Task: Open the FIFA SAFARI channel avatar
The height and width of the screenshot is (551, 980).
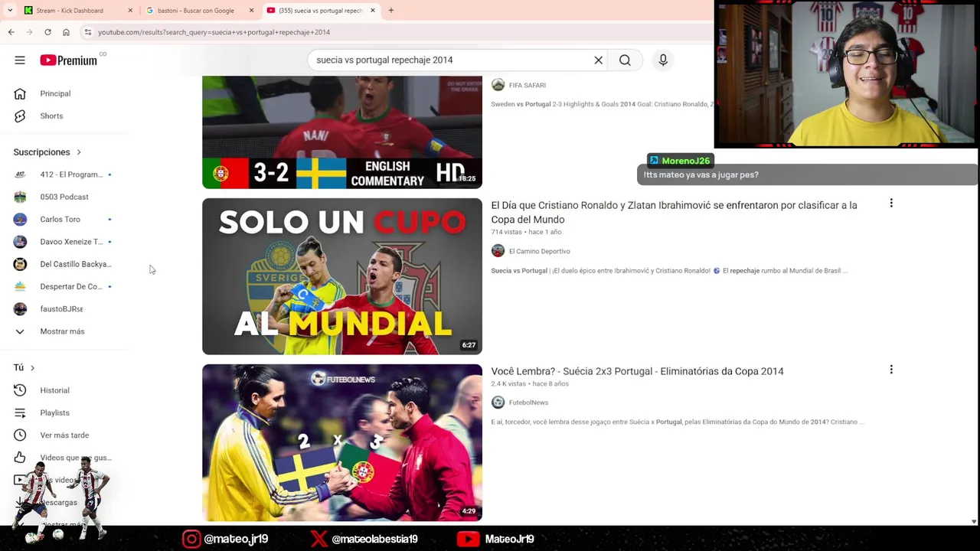Action: click(x=498, y=85)
